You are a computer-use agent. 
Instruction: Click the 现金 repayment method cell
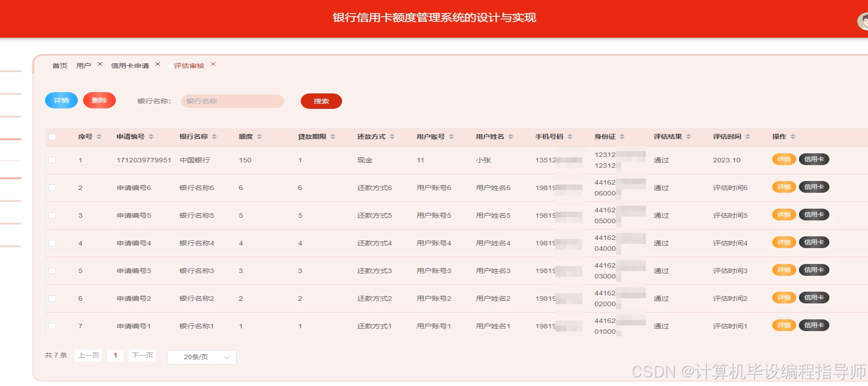pyautogui.click(x=365, y=160)
